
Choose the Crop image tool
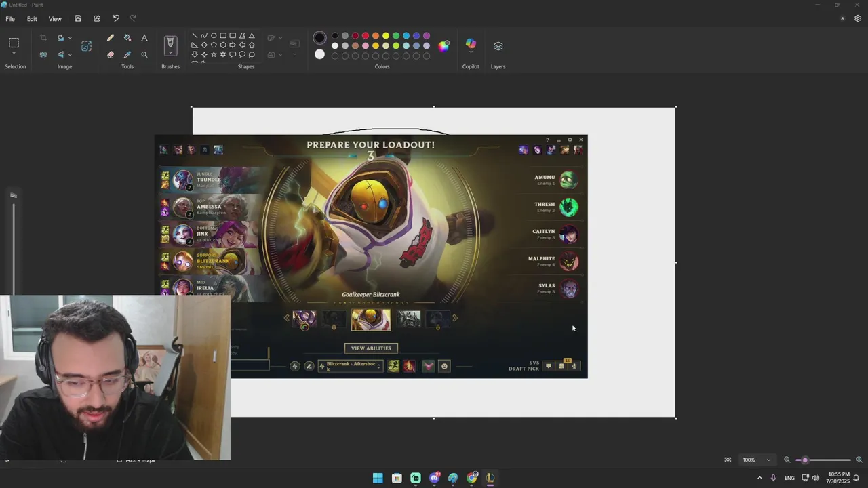coord(43,38)
